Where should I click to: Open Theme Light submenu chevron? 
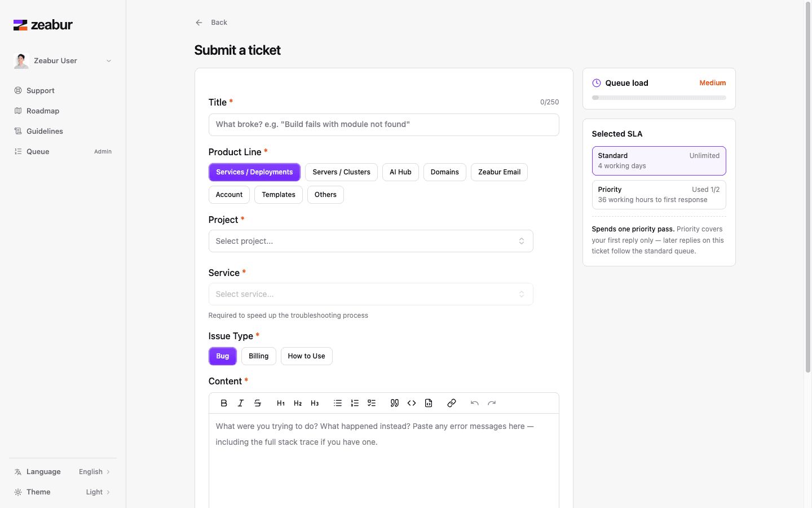point(108,492)
